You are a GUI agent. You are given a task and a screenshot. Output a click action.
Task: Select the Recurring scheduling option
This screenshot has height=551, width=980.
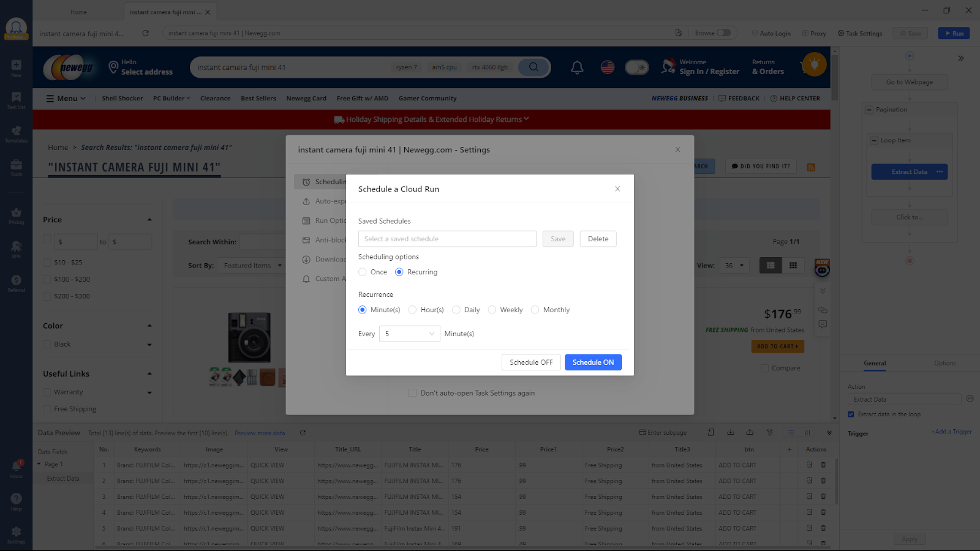[x=399, y=272]
